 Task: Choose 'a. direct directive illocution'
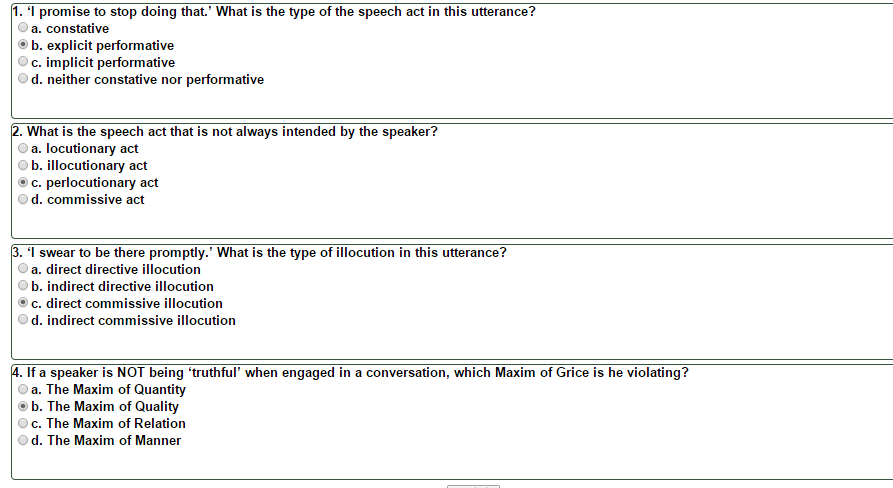[x=23, y=268]
